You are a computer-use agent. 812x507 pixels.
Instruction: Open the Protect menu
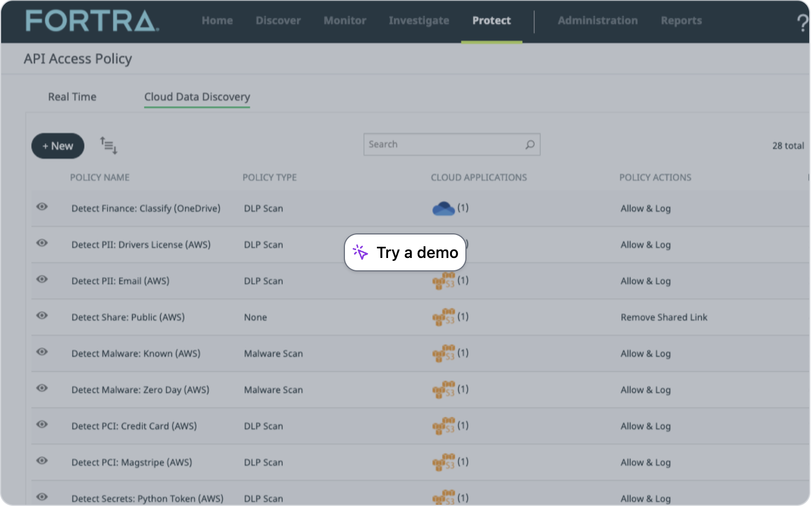[x=492, y=21]
